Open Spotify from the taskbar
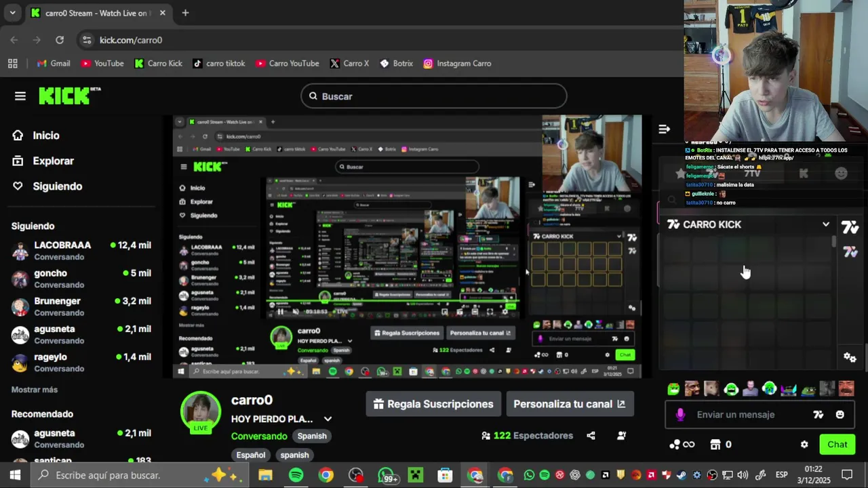 [296, 475]
